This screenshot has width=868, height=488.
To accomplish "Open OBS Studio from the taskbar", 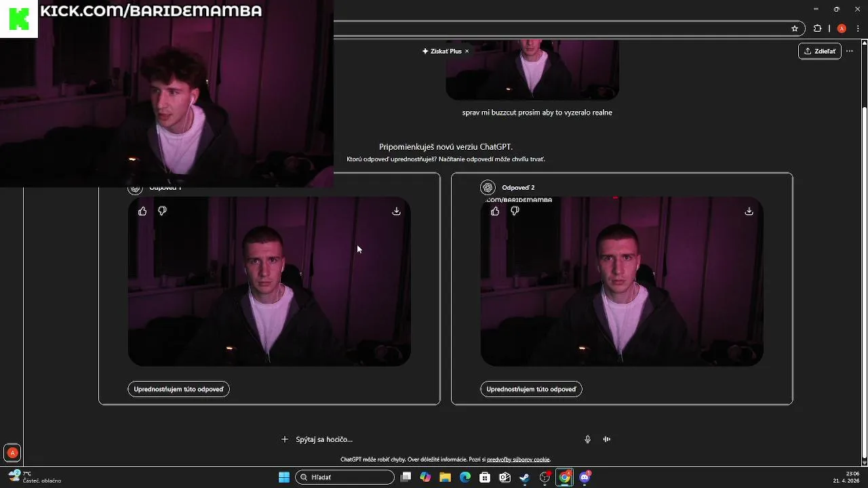I will point(545,477).
